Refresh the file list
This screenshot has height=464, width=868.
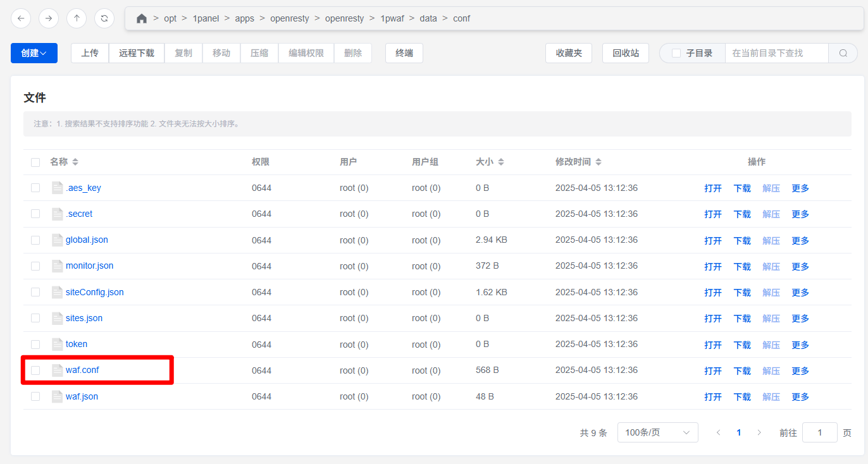pyautogui.click(x=104, y=18)
